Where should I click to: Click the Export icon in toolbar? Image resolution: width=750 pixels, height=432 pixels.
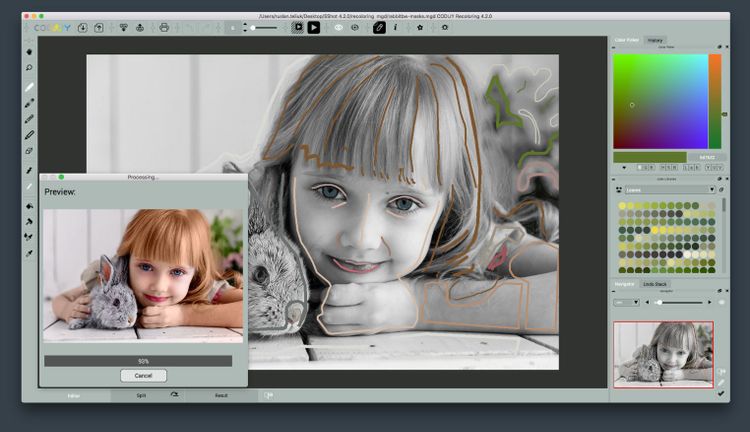tap(140, 28)
